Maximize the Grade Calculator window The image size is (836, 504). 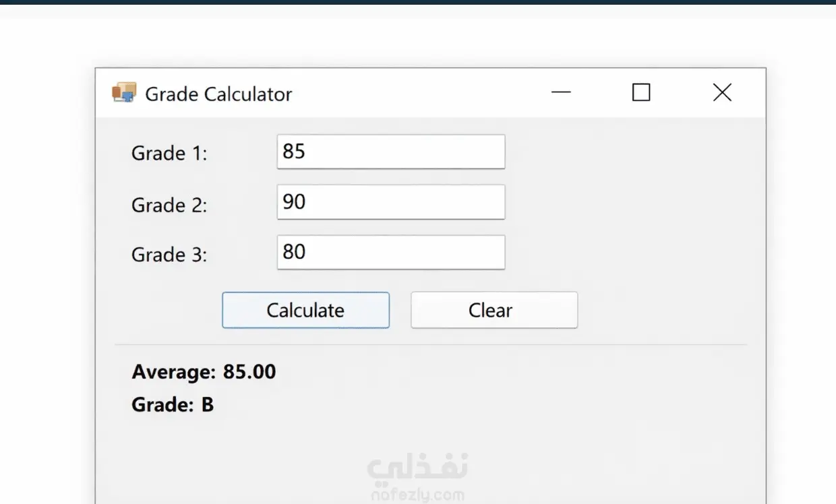641,92
